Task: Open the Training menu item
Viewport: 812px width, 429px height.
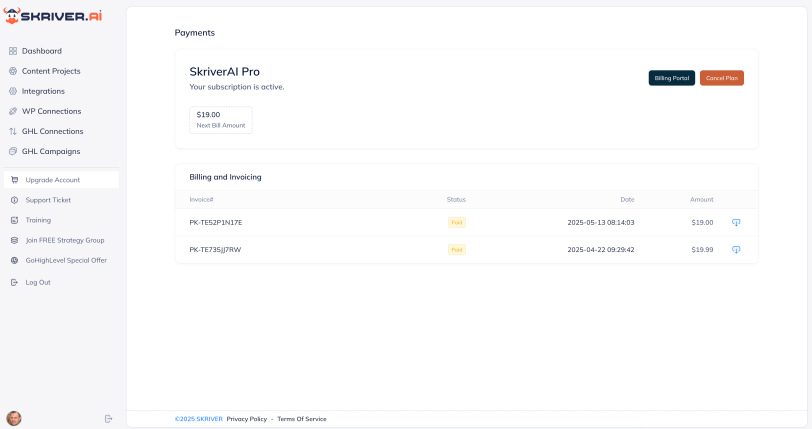Action: coord(38,220)
